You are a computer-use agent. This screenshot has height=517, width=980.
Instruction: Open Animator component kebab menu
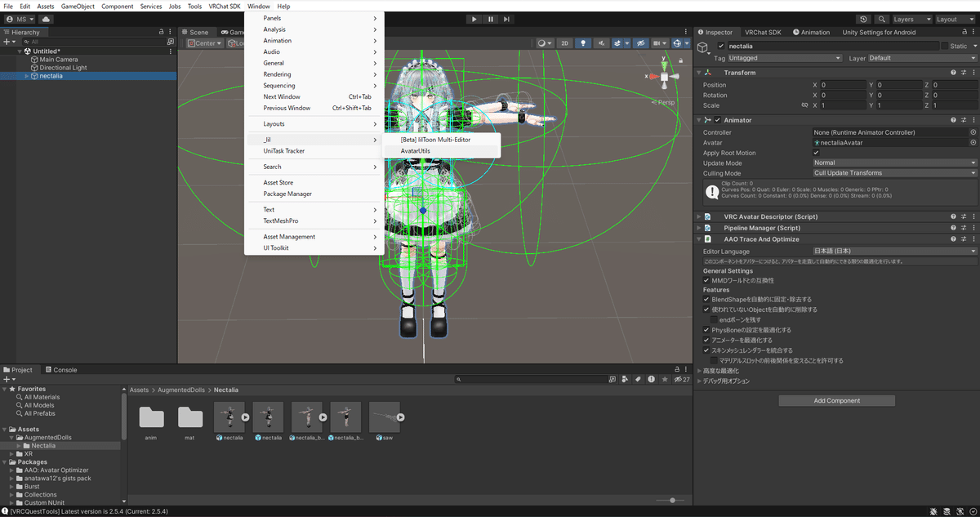pyautogui.click(x=973, y=120)
